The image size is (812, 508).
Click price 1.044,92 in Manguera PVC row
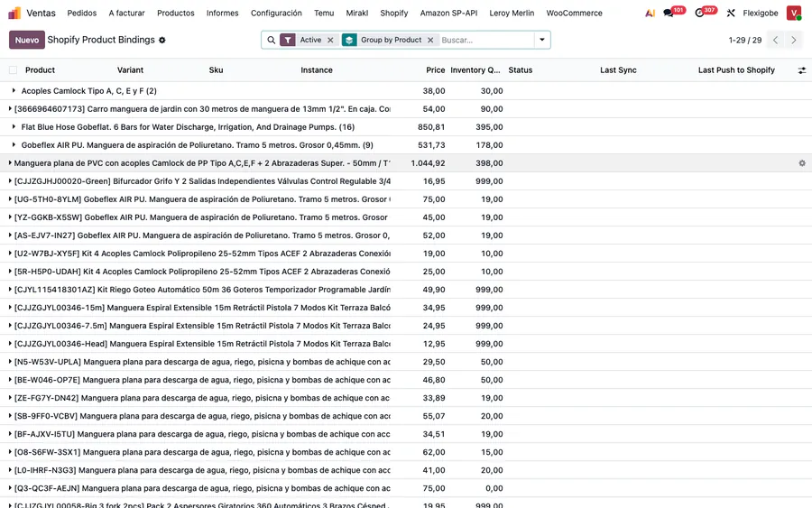point(428,163)
